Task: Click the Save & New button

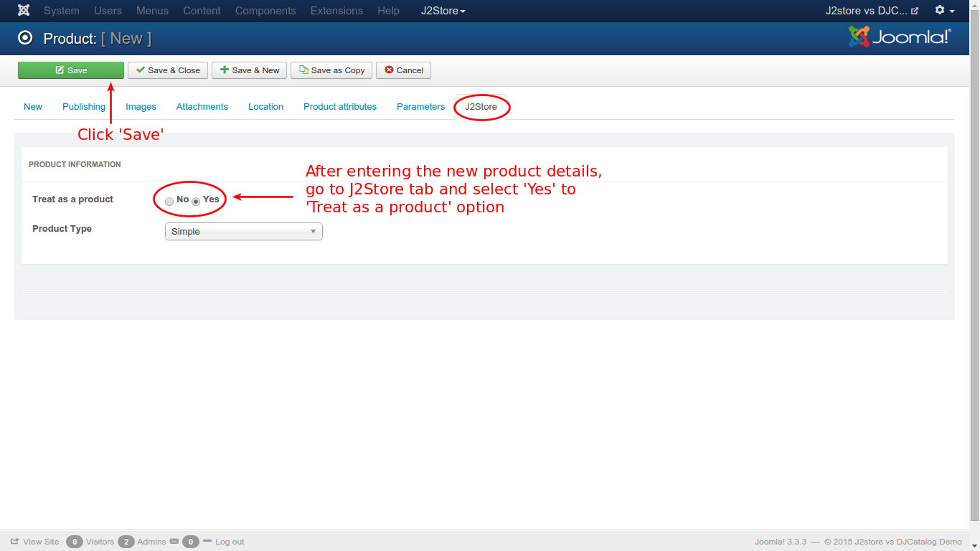Action: click(x=250, y=70)
